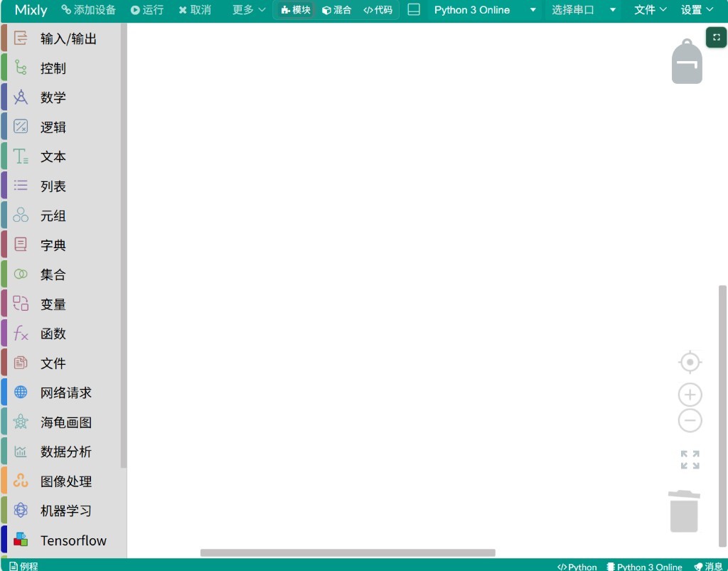The image size is (728, 571).
Task: Click the Mixly logo
Action: tap(31, 10)
